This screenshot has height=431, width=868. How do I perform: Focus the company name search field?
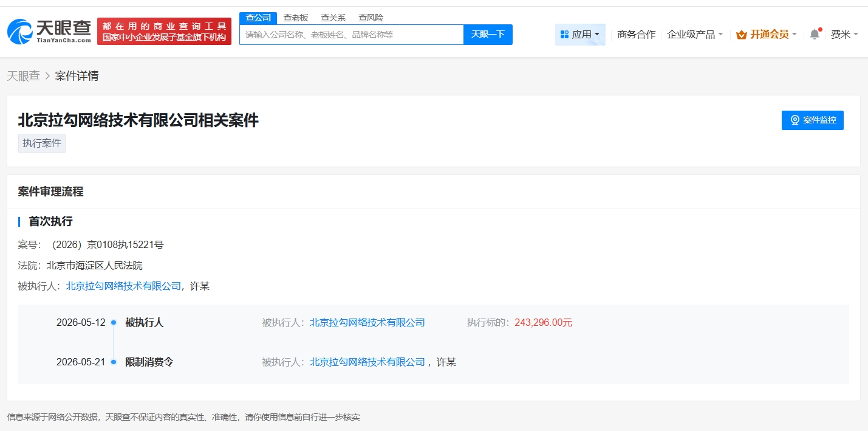coord(351,35)
